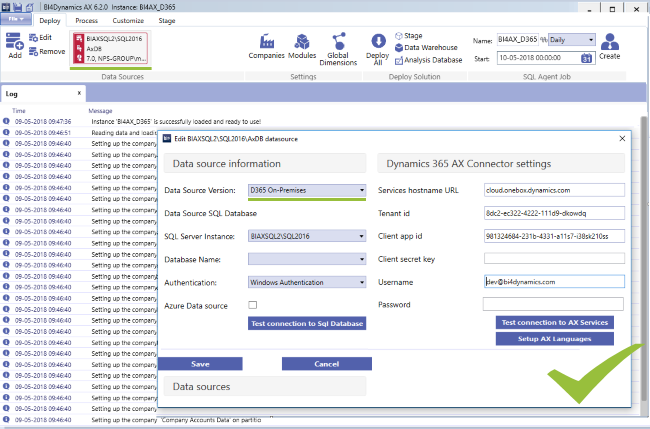Click the Password field
This screenshot has height=429, width=650.
(553, 304)
